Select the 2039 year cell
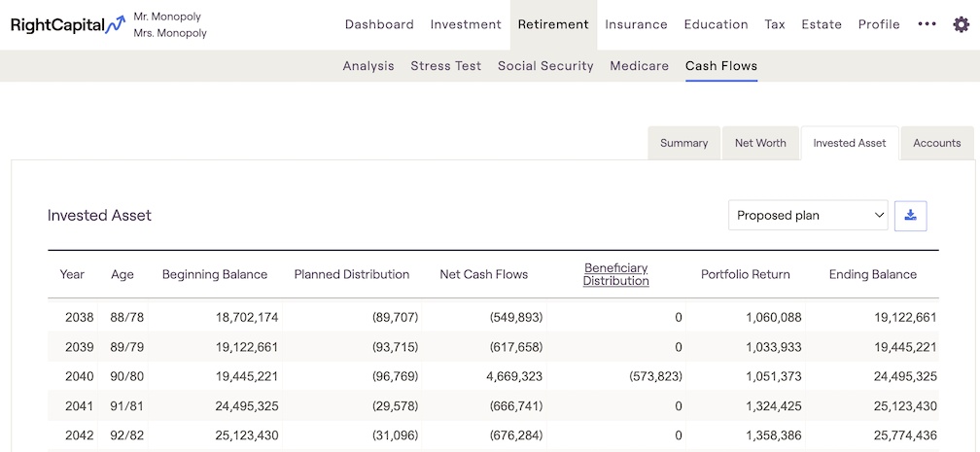The image size is (980, 452). (80, 347)
